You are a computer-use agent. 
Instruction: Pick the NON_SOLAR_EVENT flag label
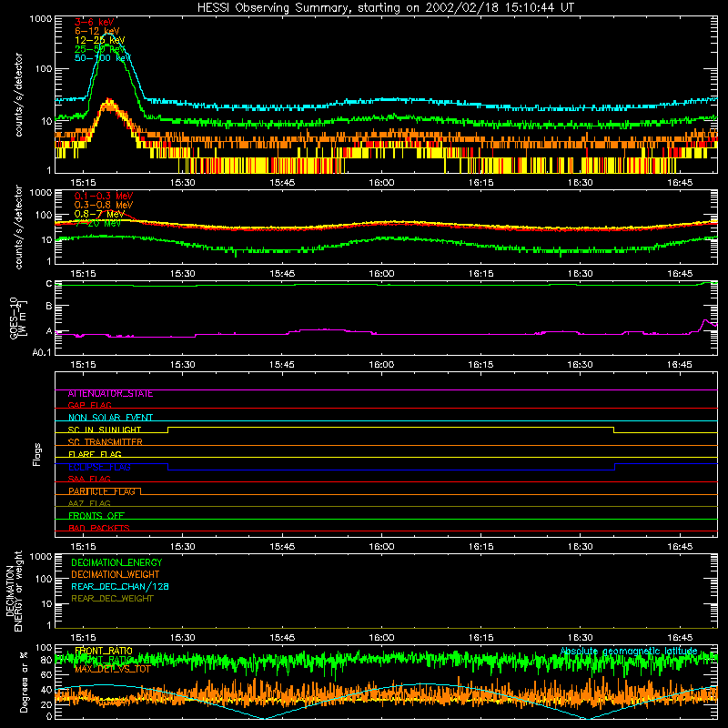point(110,418)
